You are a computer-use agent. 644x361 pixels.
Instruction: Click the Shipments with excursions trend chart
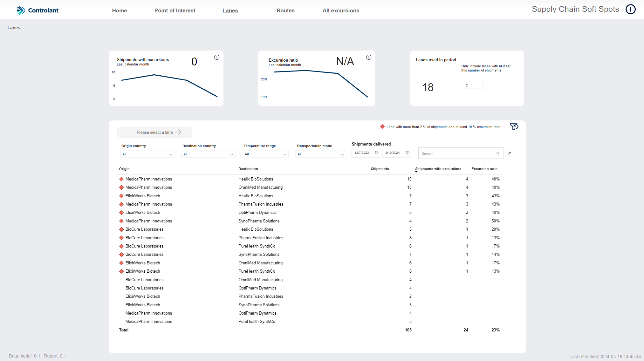pos(166,86)
